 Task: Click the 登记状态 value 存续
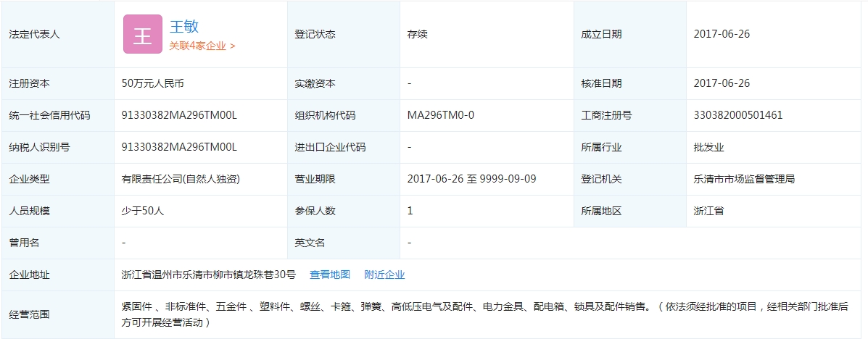[x=417, y=34]
